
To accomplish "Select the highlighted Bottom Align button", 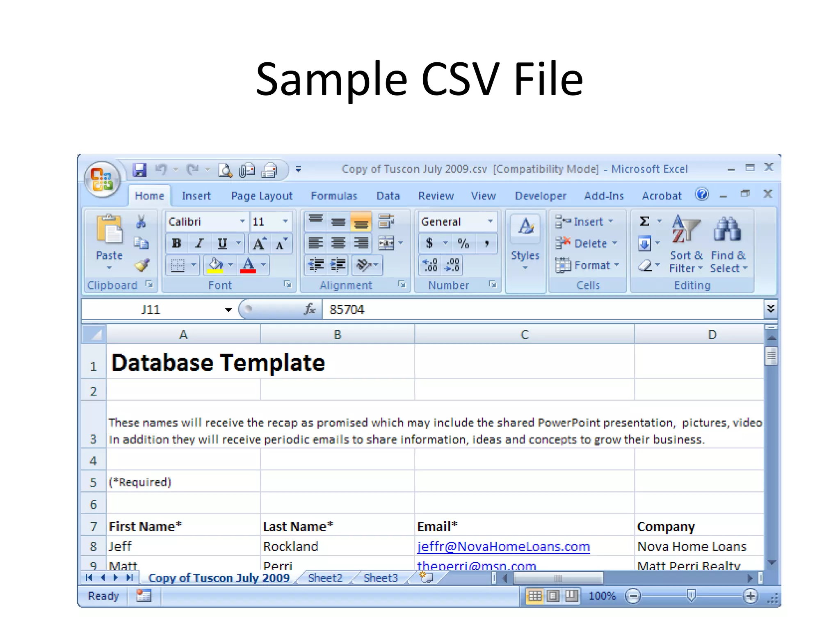I will click(361, 221).
